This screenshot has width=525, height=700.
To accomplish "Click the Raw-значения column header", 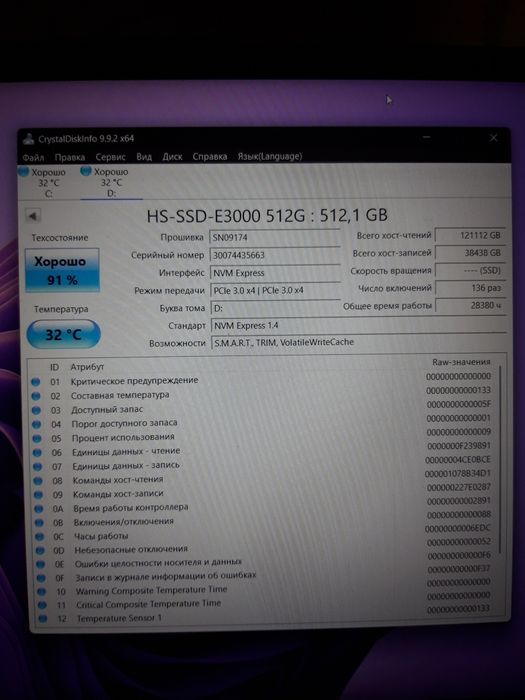I will pyautogui.click(x=461, y=362).
